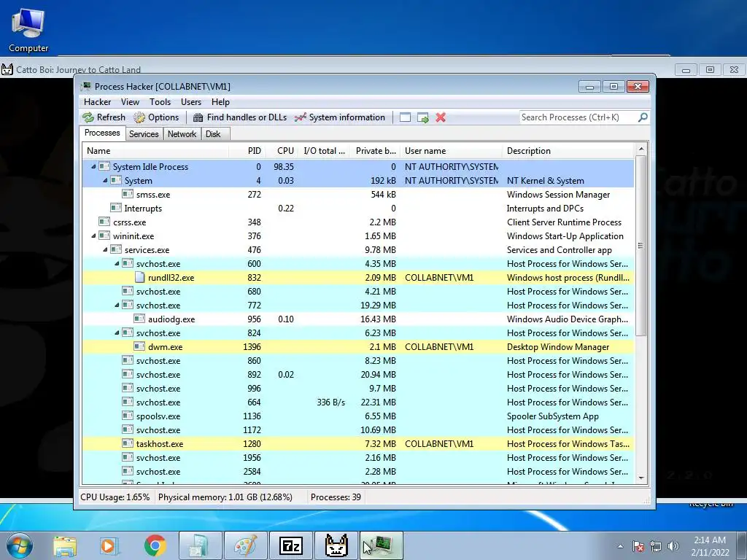This screenshot has width=747, height=560.
Task: Click Process Hacker taskbar icon
Action: tap(382, 545)
